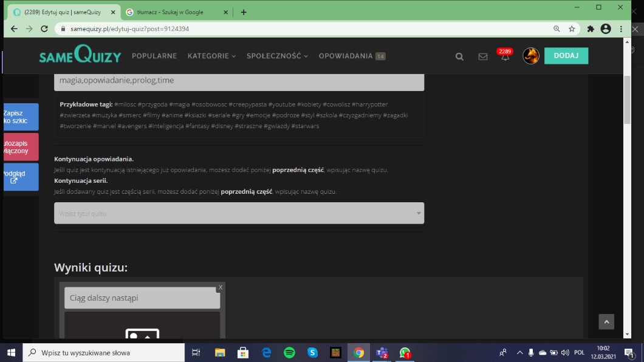Open the Chrome extensions puzzle icon

click(590, 29)
